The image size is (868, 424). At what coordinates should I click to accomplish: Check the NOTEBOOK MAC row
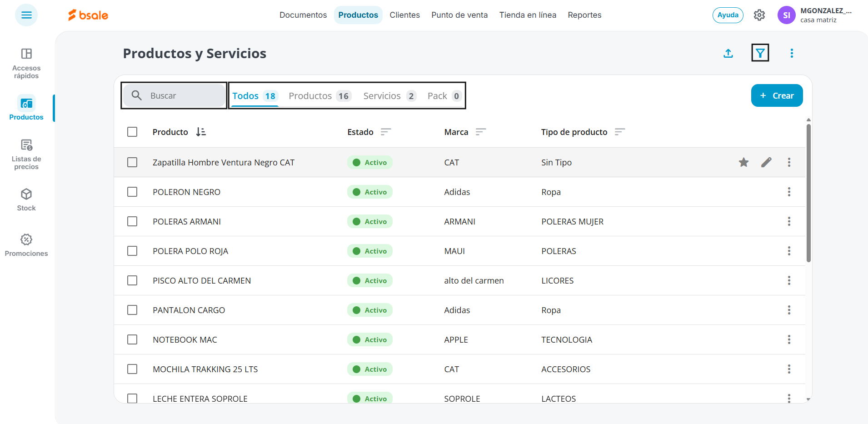coord(132,339)
